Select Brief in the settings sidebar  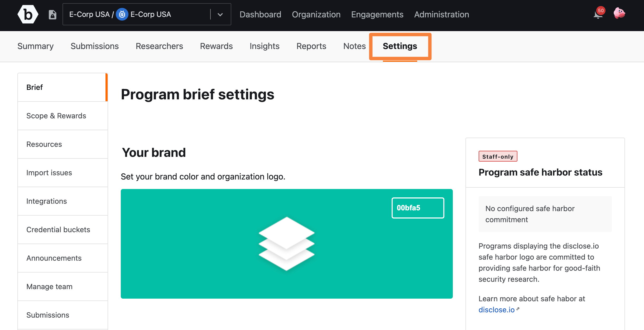[63, 87]
